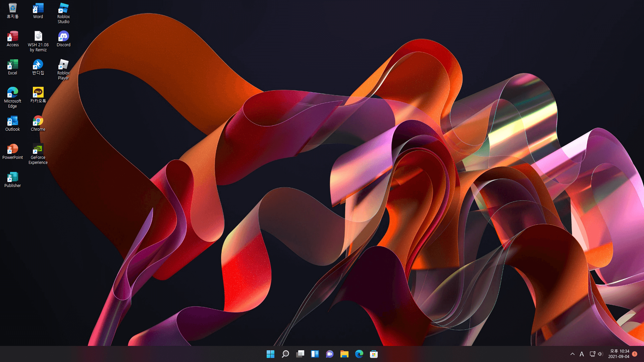This screenshot has width=644, height=362.
Task: Open notifications via the badge
Action: coord(635,354)
